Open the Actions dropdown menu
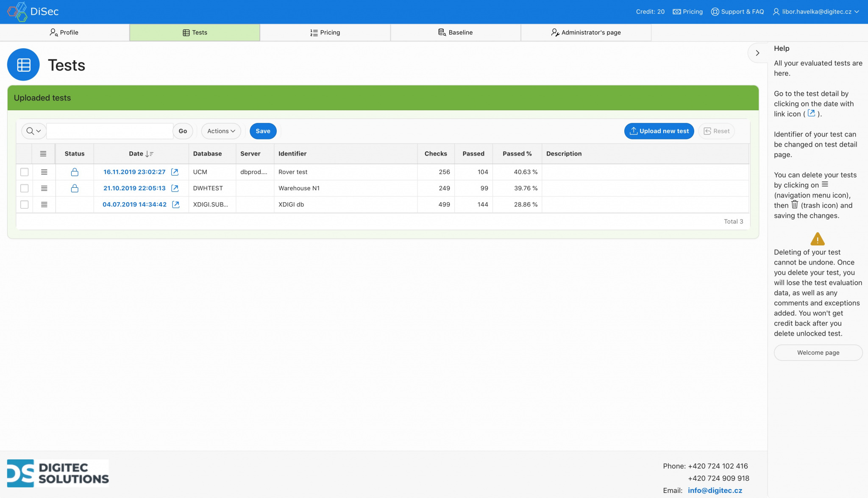Viewport: 868px width, 498px height. (x=221, y=131)
